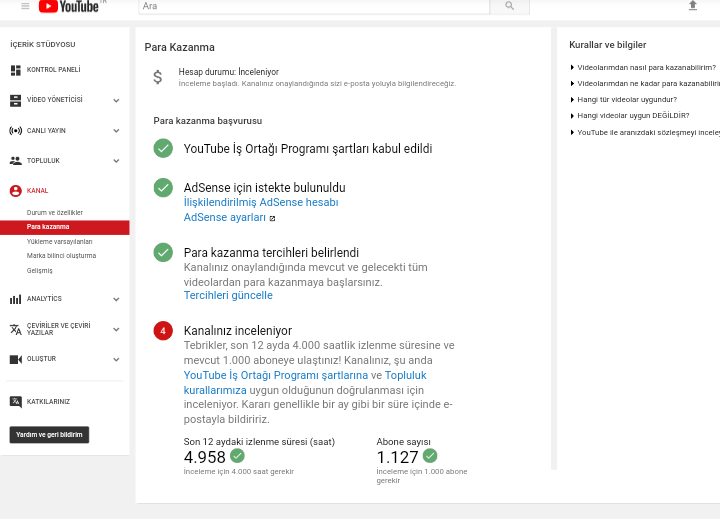720x519 pixels.
Task: Open Katkılarınız menu item
Action: coord(48,402)
